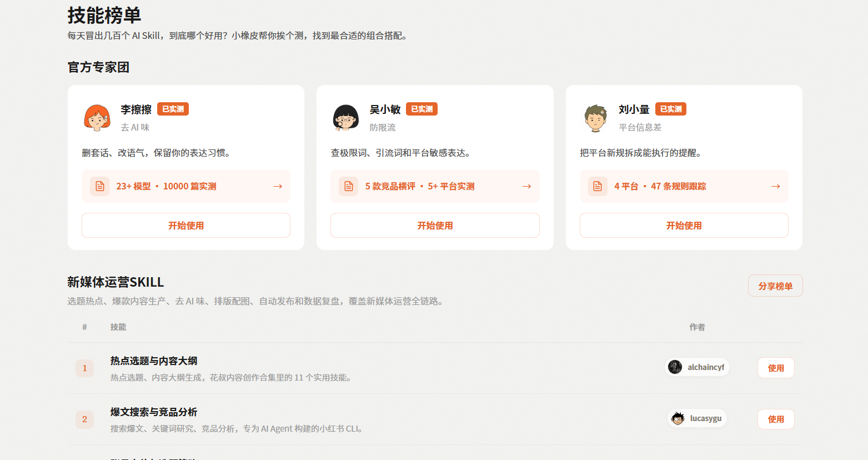Image resolution: width=868 pixels, height=460 pixels.
Task: Click alchaincyf's profile picture
Action: coord(675,367)
